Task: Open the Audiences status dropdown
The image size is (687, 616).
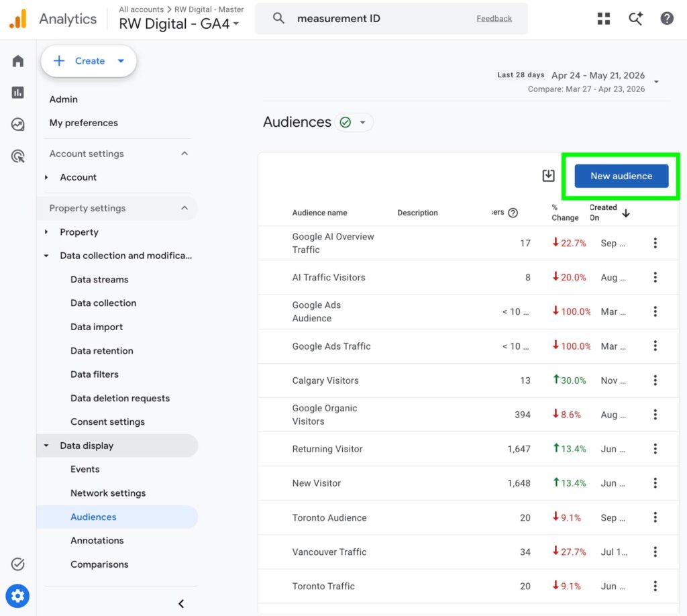Action: click(362, 122)
